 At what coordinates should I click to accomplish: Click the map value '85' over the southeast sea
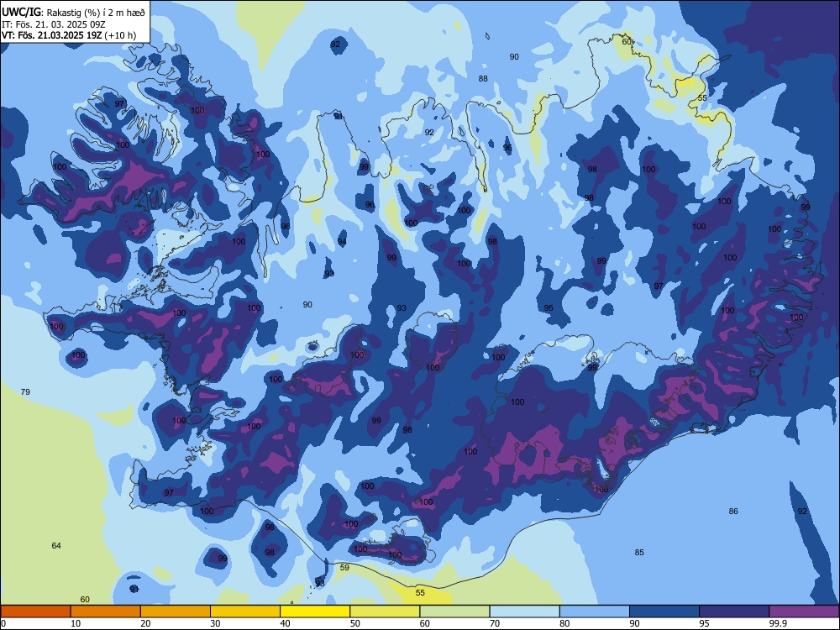(x=639, y=553)
